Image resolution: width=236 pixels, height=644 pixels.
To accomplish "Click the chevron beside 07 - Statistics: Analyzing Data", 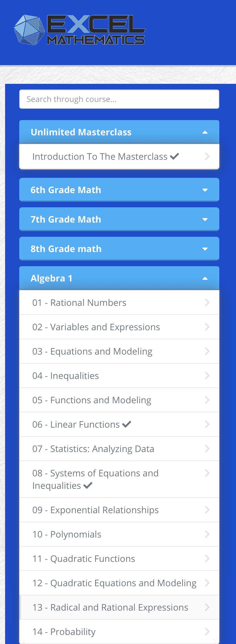I will [x=207, y=449].
